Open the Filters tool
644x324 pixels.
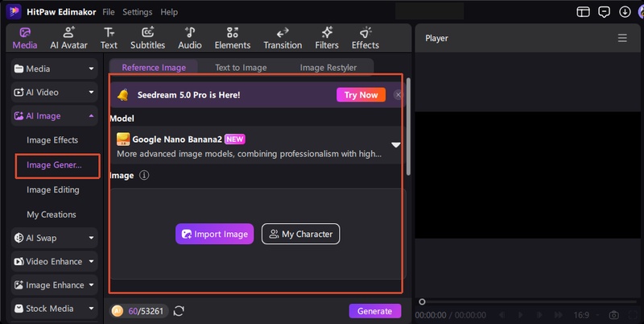[327, 38]
